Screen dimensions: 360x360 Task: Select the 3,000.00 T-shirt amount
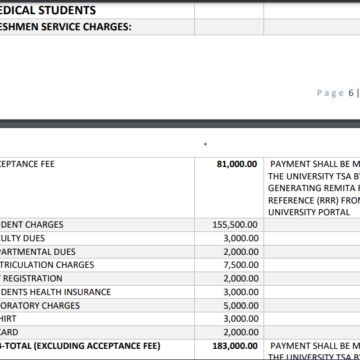pos(241,319)
